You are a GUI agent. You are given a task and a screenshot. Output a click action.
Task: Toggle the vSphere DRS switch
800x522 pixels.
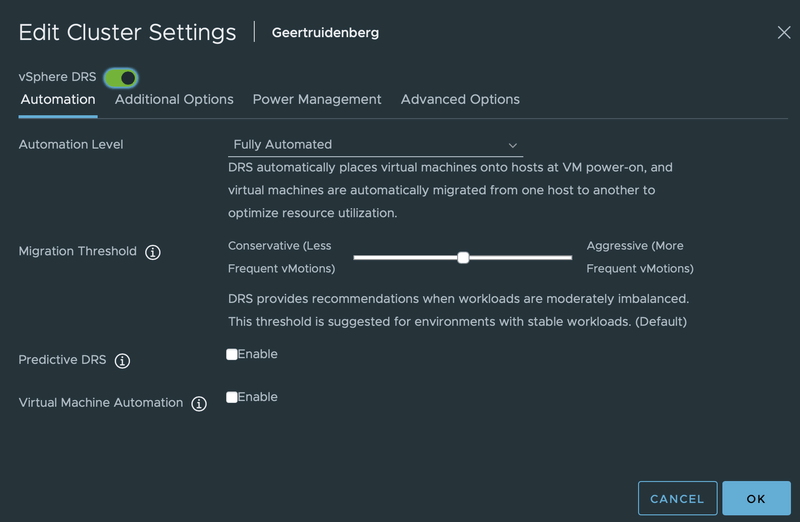120,77
